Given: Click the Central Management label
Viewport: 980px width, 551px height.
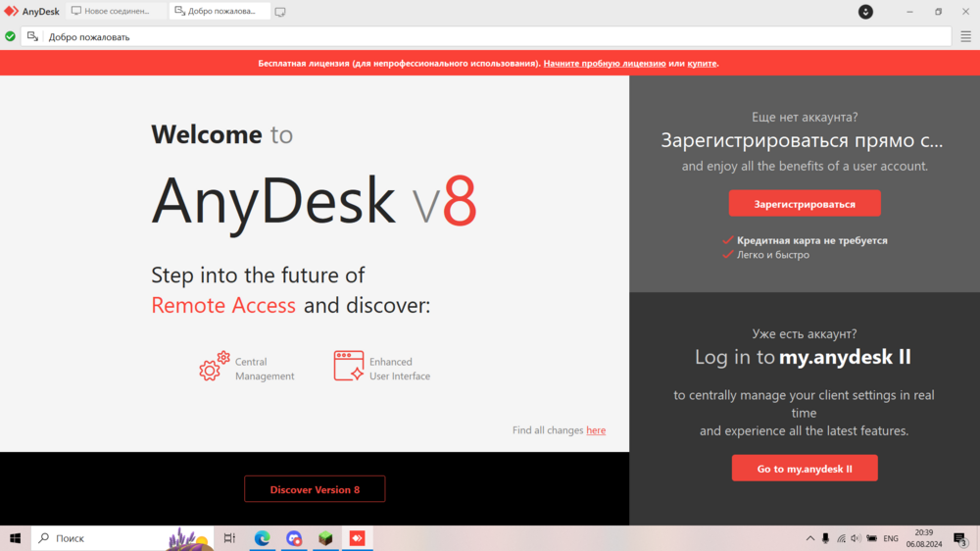Looking at the screenshot, I should (x=265, y=369).
